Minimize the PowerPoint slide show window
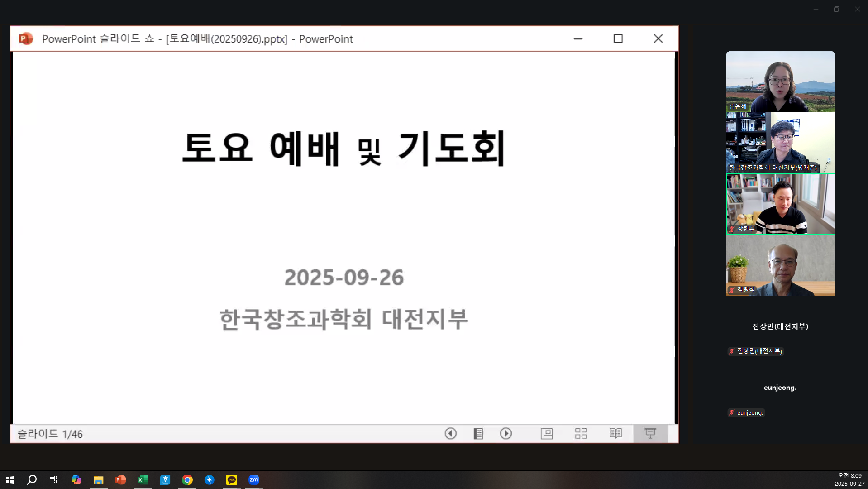868x489 pixels. click(578, 39)
